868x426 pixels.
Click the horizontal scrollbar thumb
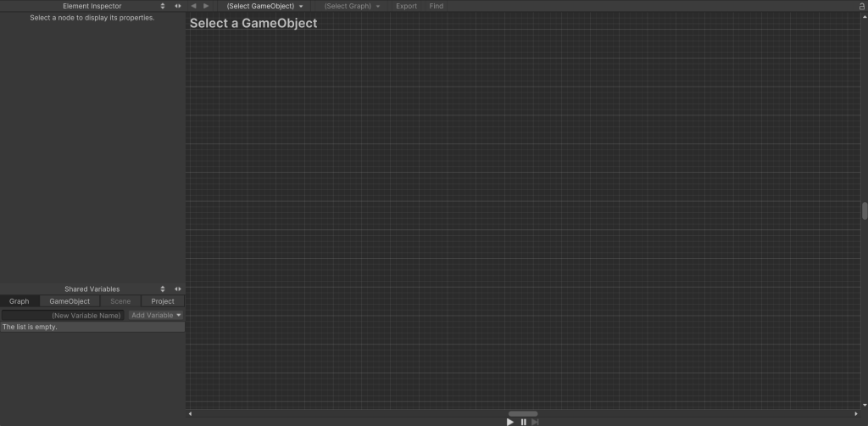[523, 413]
